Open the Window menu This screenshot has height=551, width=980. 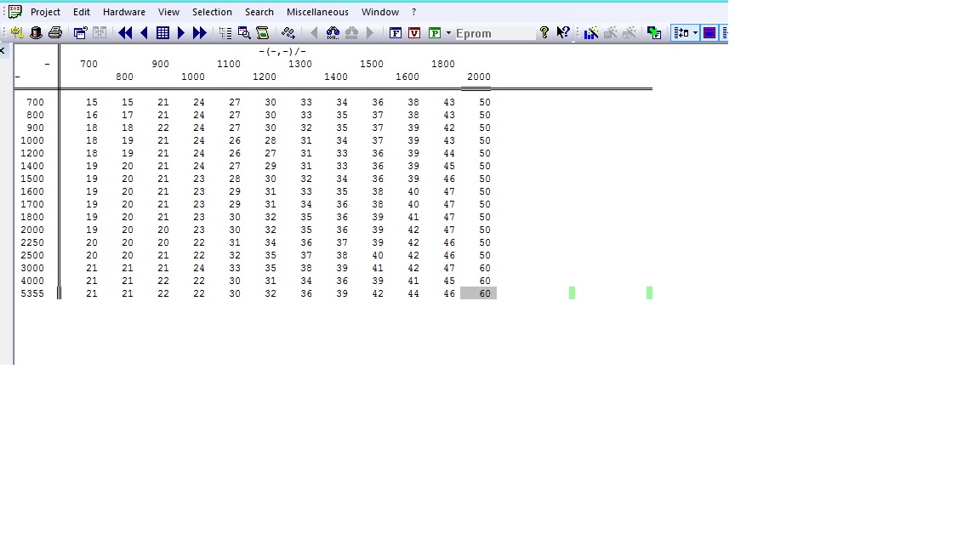(x=380, y=12)
